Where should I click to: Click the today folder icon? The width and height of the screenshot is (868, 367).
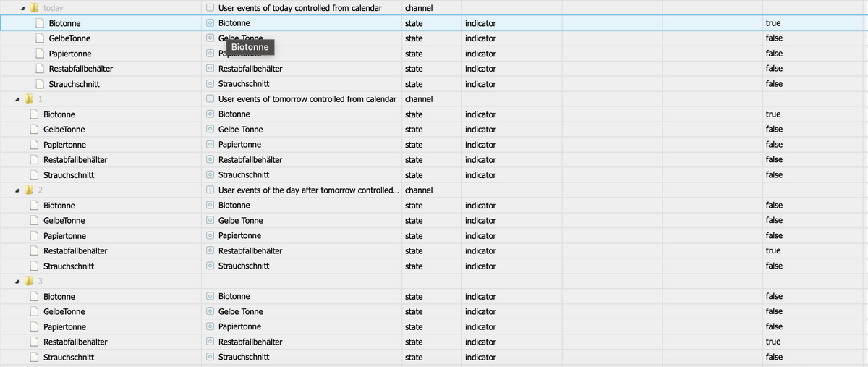tap(34, 8)
